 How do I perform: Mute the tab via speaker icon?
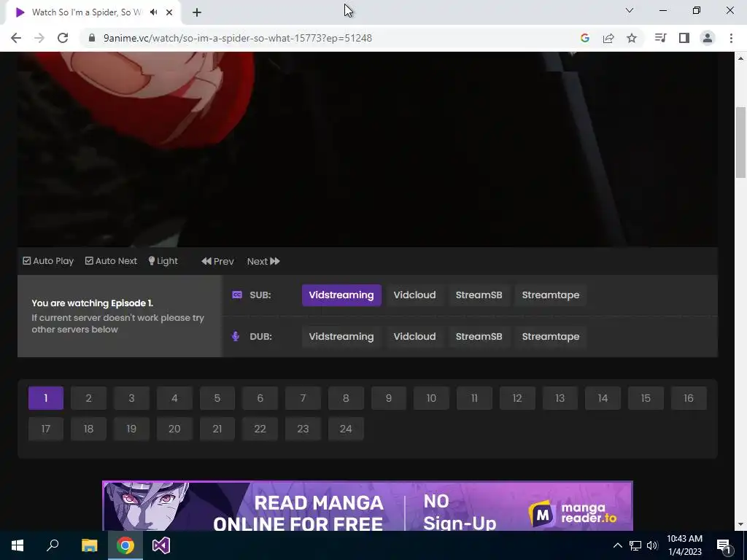[x=153, y=12]
